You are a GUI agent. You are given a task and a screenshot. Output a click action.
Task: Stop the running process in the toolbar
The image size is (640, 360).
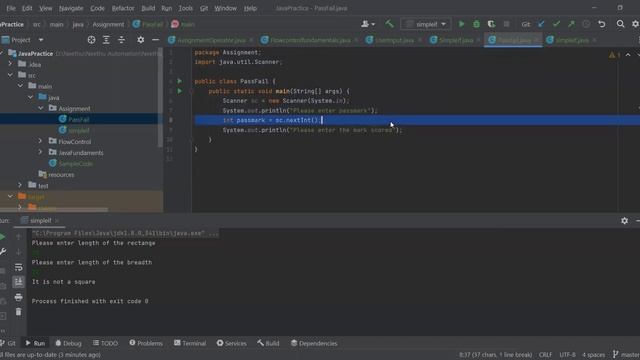506,24
